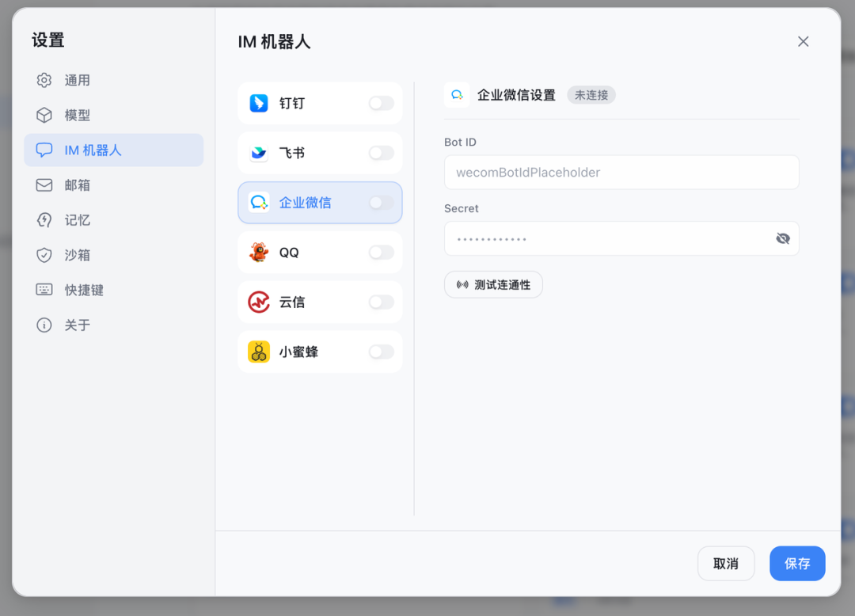
Task: Toggle the 云信 bot switch
Action: (x=381, y=302)
